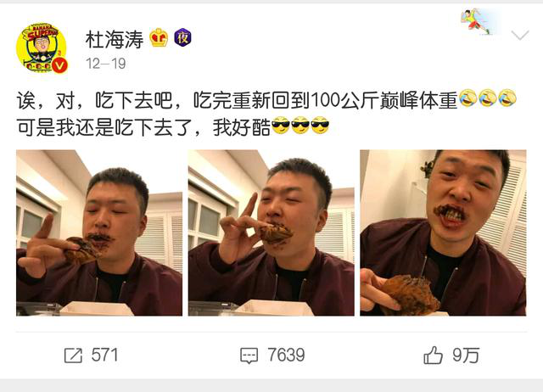This screenshot has width=543, height=392.
Task: Tap the purple 夜 badge icon
Action: pos(182,37)
